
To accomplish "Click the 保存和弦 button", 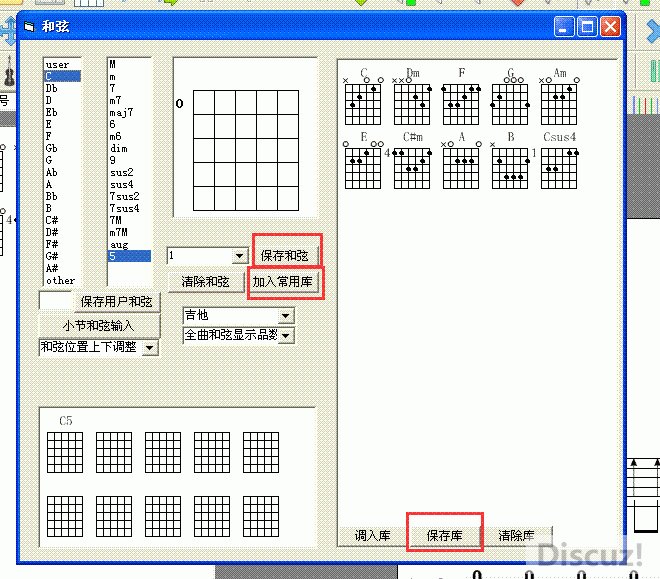I will (x=286, y=256).
